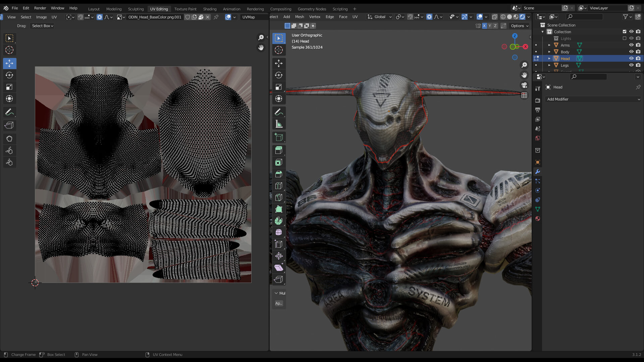Screen dimensions: 644x362
Task: Open the Material properties tab
Action: click(538, 219)
